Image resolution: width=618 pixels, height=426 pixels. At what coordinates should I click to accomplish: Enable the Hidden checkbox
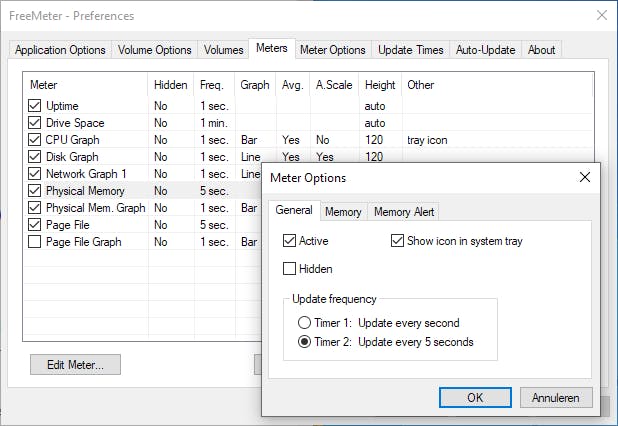[x=290, y=269]
